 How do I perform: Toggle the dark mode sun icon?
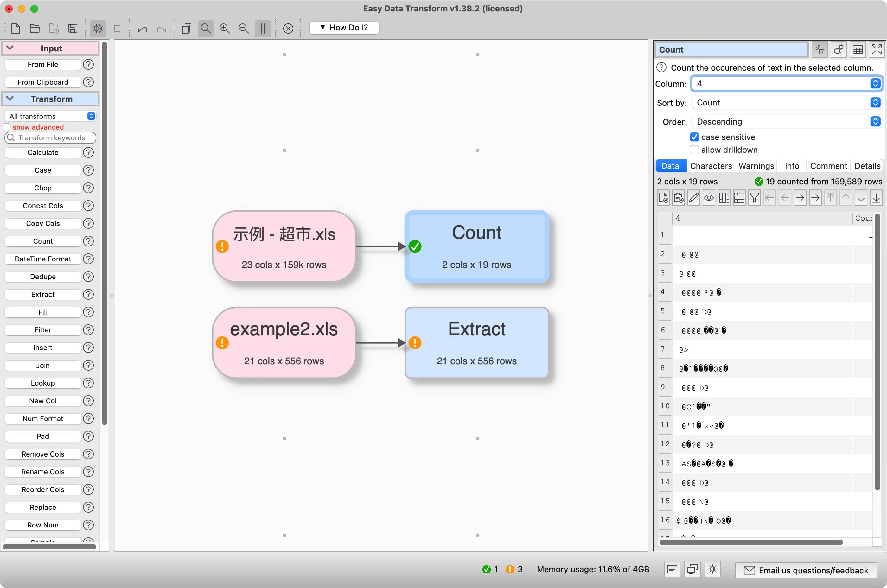point(713,569)
